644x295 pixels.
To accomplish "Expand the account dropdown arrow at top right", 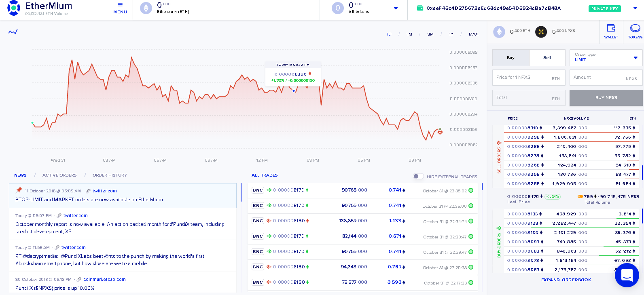I will (635, 8).
